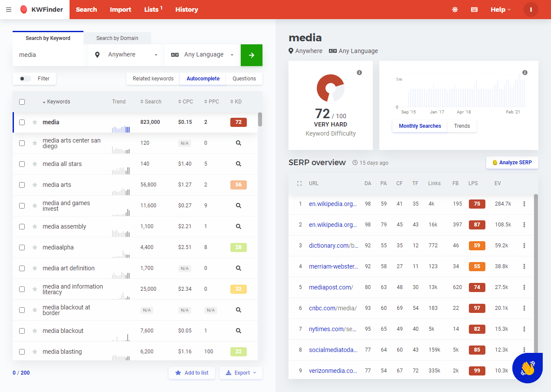The image size is (551, 392).
Task: Star the keyword media all stars
Action: coord(35,164)
